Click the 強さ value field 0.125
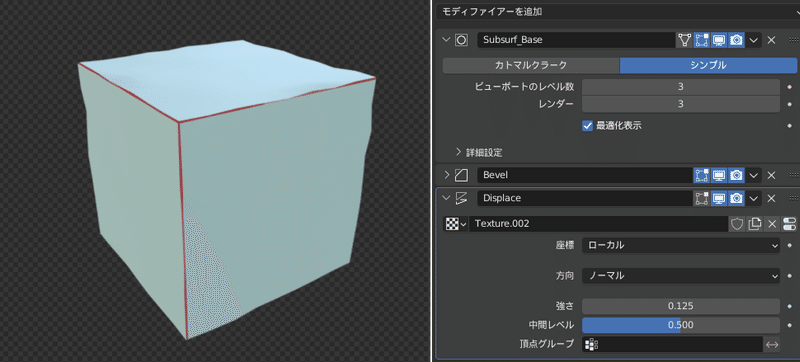Image resolution: width=800 pixels, height=362 pixels. point(681,306)
